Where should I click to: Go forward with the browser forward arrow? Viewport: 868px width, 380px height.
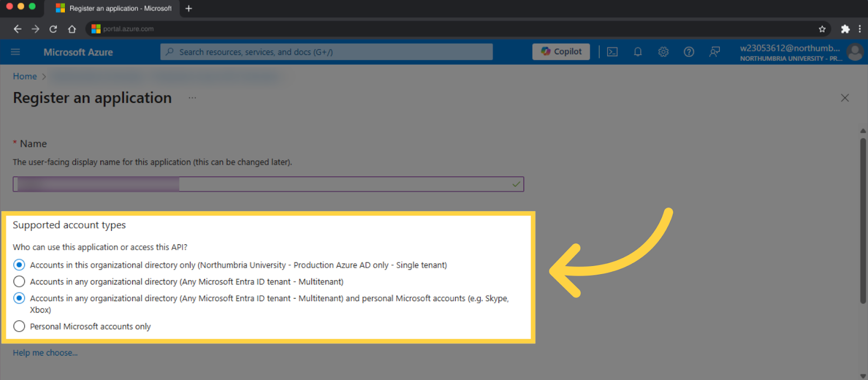click(35, 29)
